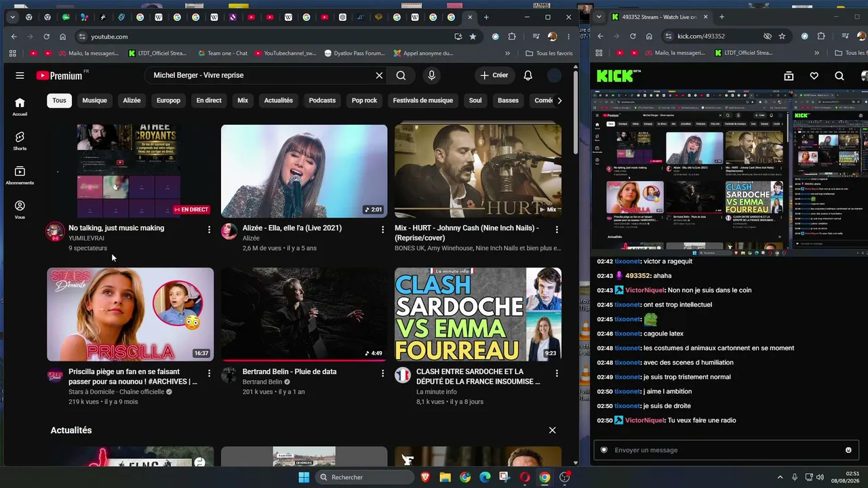Open Kick browse streams icon
This screenshot has height=488, width=868.
click(x=789, y=76)
